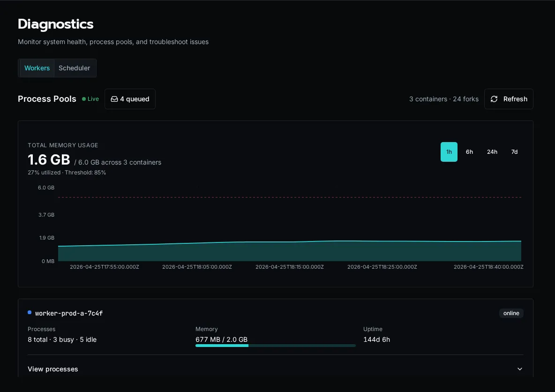The width and height of the screenshot is (555, 392).
Task: Open the Scheduler tab
Action: click(75, 68)
